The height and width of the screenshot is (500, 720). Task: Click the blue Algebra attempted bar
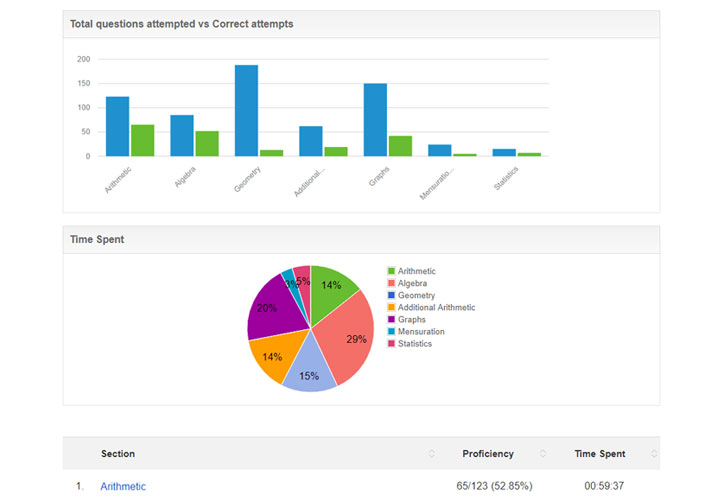(181, 136)
